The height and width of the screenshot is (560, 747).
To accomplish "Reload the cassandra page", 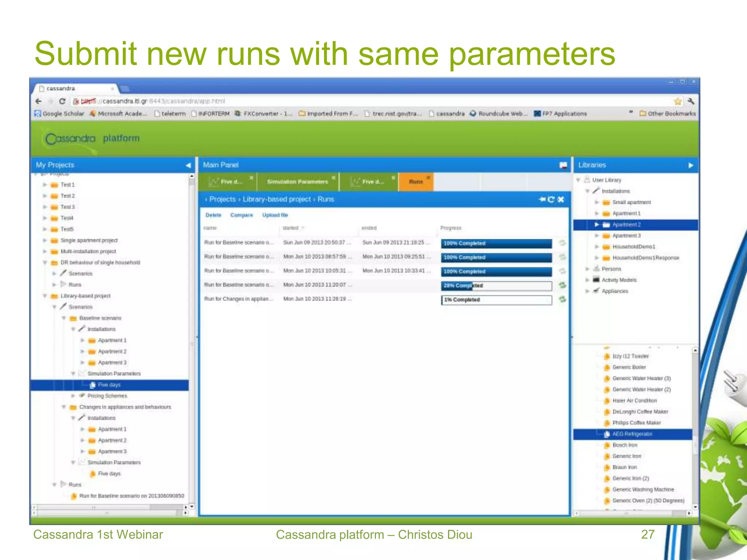I will (x=62, y=101).
